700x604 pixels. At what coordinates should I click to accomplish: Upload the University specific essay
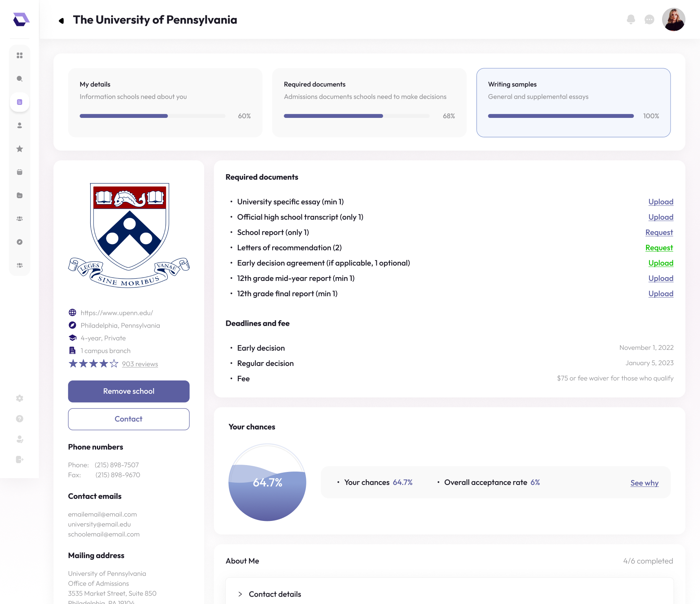(661, 202)
